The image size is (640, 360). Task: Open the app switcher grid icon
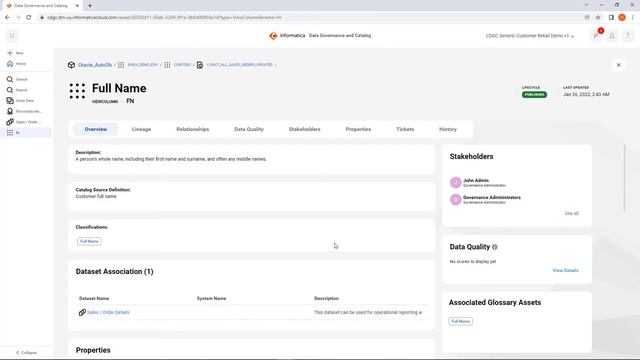(12, 36)
